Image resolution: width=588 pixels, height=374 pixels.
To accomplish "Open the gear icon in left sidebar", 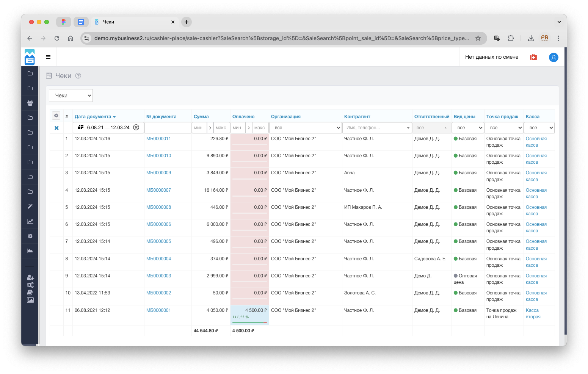I will 30,236.
